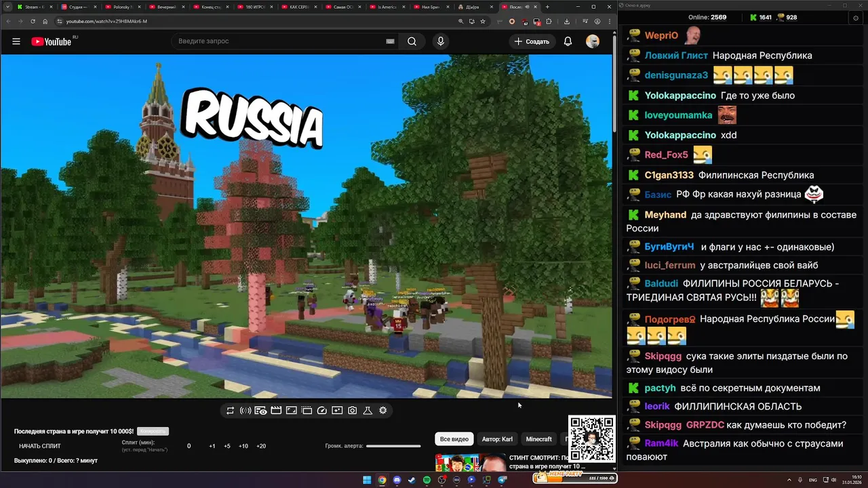Open the Chrome three-dot menu

(608, 21)
